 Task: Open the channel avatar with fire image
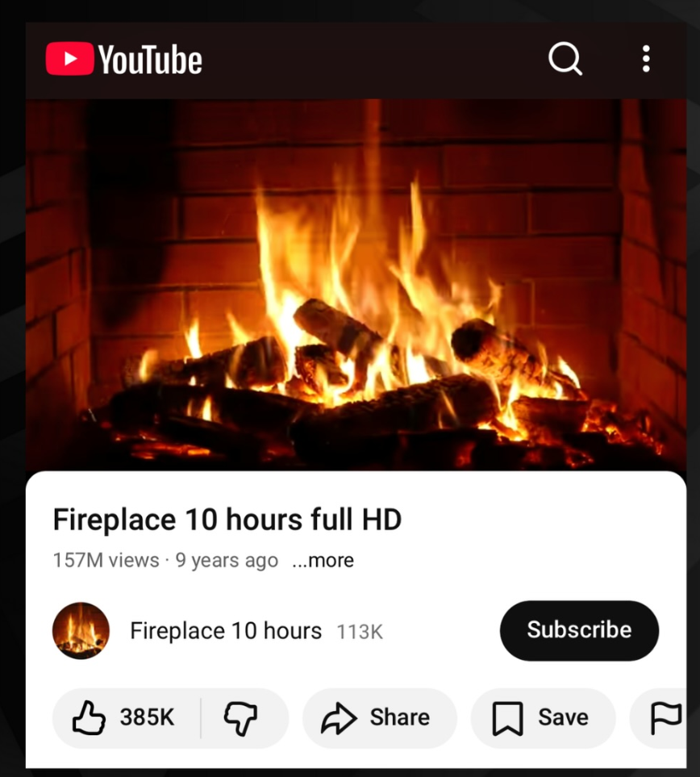pos(81,630)
